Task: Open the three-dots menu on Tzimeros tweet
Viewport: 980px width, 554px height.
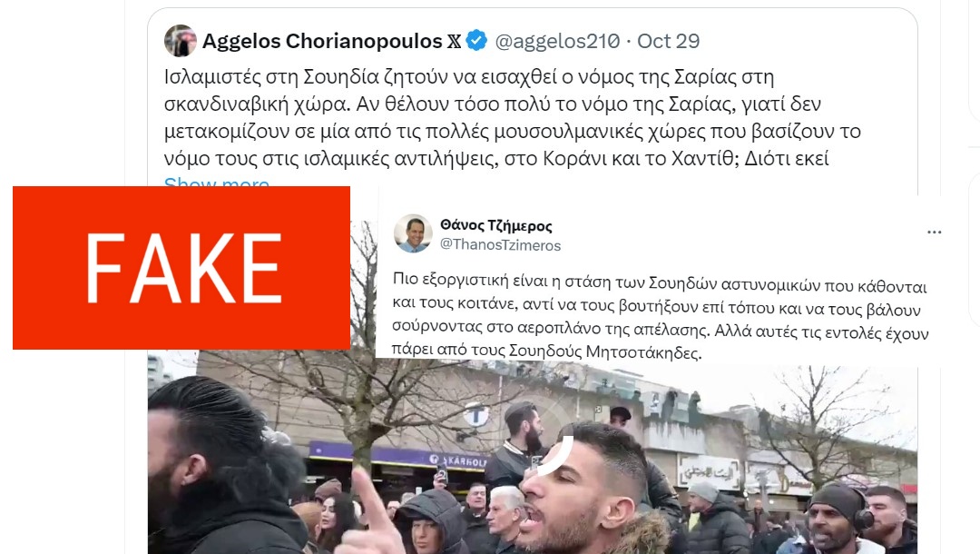Action: pos(935,232)
